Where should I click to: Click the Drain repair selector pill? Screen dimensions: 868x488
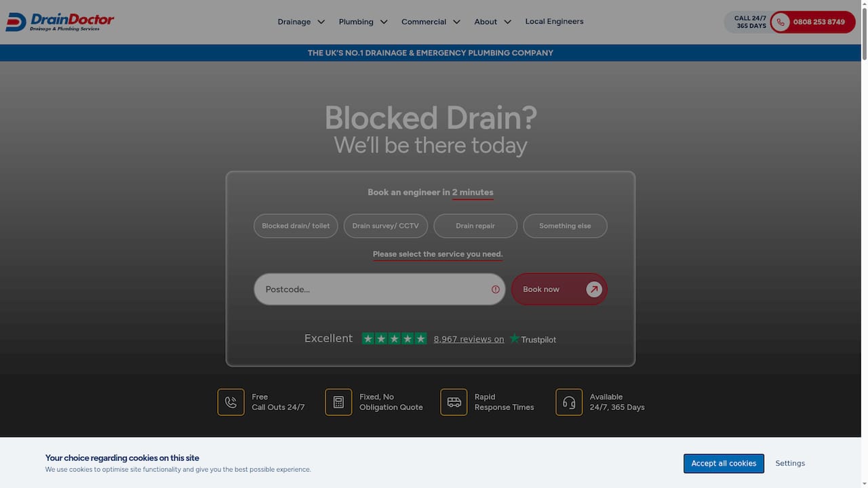475,226
